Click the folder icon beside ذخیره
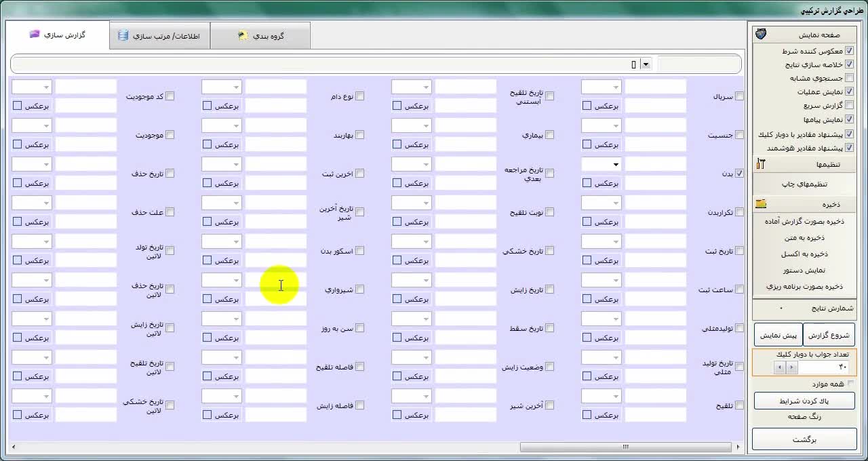Viewport: 868px width, 461px height. (761, 204)
